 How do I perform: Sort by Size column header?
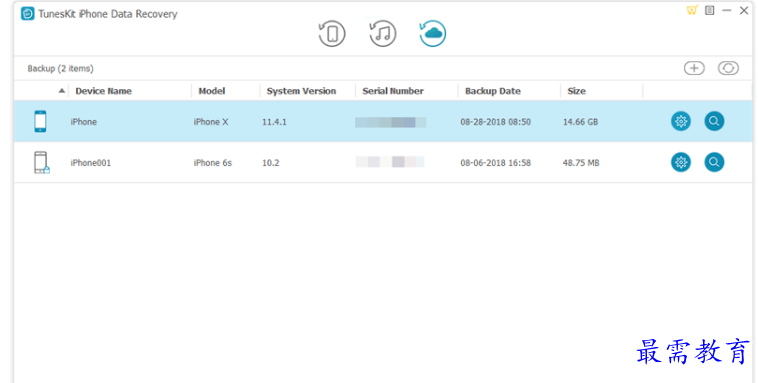(576, 91)
